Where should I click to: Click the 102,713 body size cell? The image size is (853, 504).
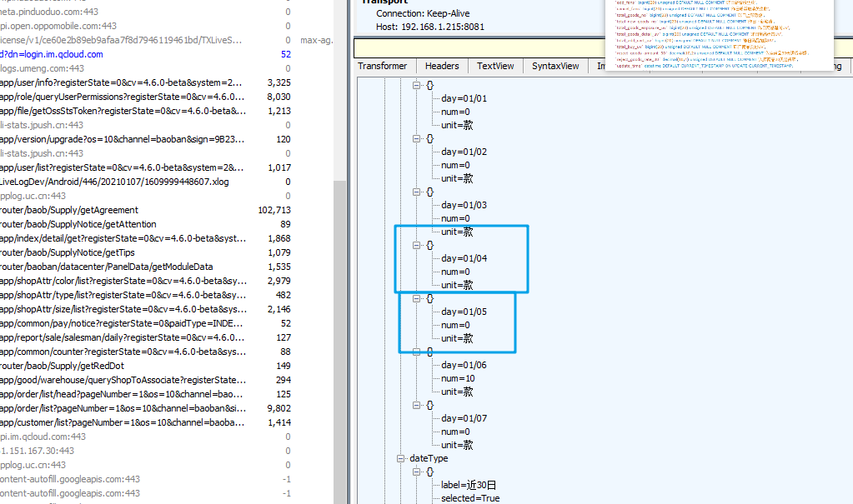(274, 210)
